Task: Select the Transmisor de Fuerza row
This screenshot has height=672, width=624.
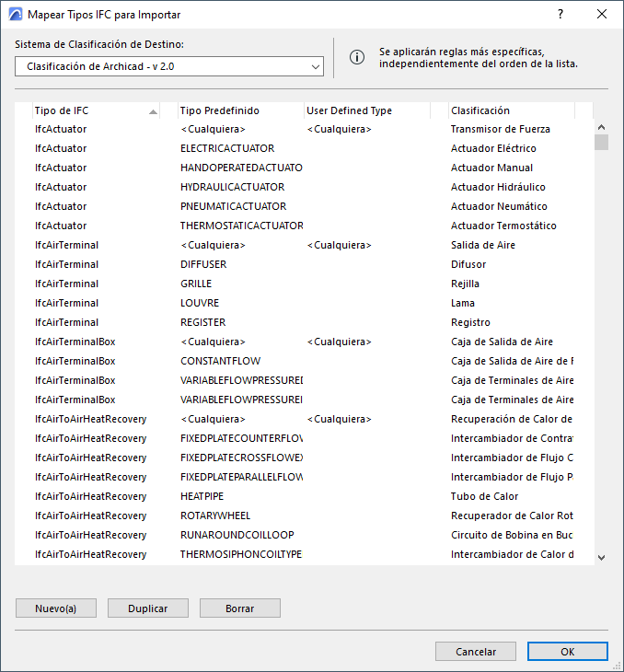Action: point(305,129)
